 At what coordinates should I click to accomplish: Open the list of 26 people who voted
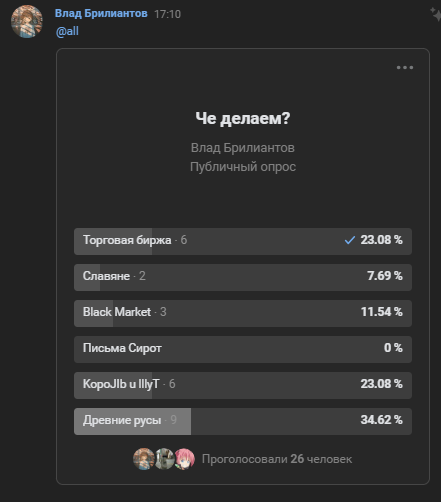277,459
